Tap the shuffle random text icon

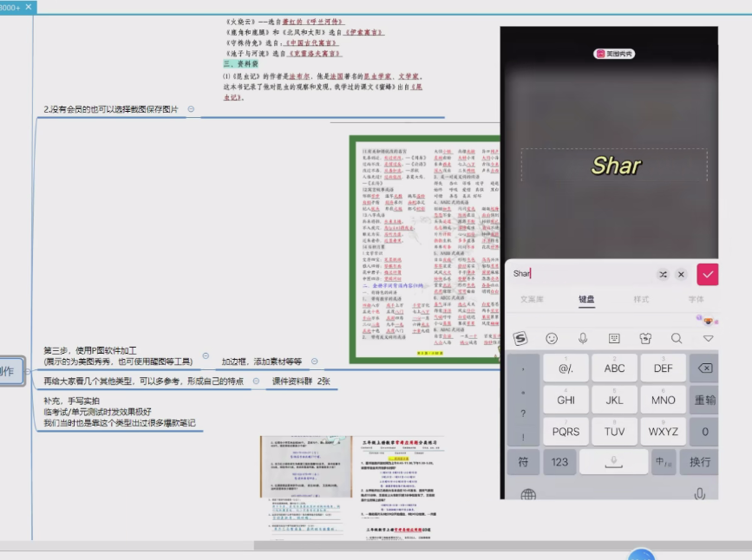pos(663,274)
